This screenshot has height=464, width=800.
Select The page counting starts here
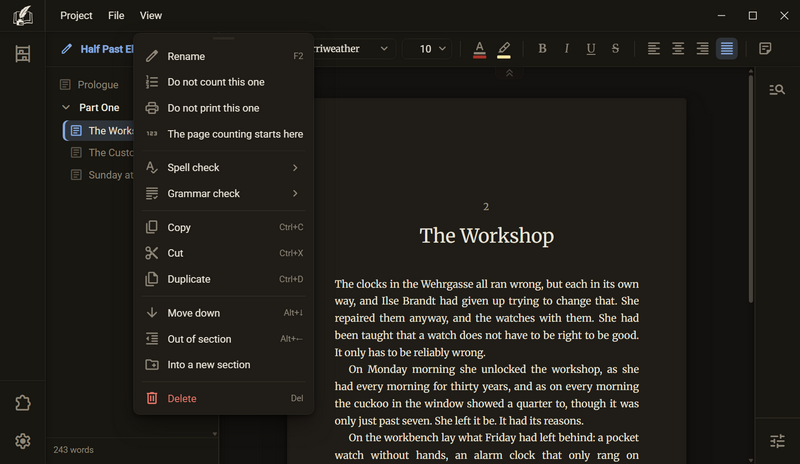tap(223, 134)
